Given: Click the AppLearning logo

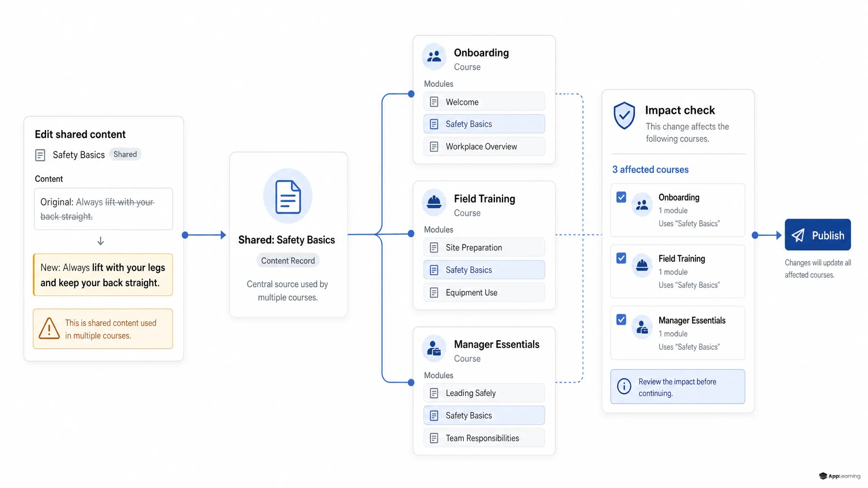Looking at the screenshot, I should coord(840,476).
